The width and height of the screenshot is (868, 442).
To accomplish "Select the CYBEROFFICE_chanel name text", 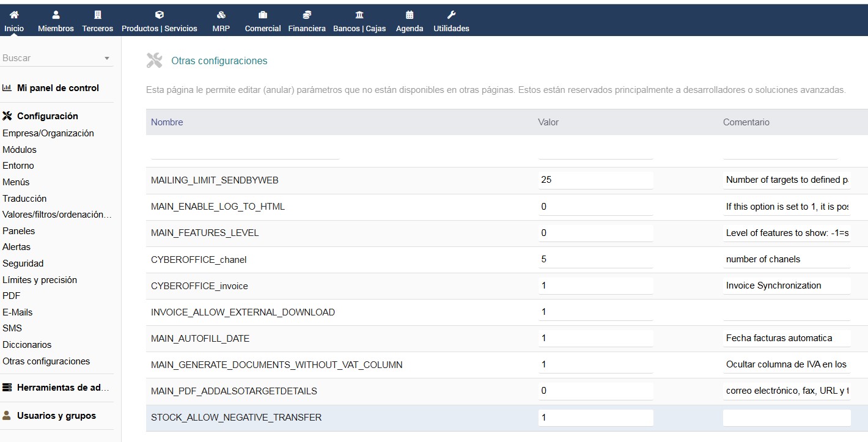I will (x=199, y=260).
